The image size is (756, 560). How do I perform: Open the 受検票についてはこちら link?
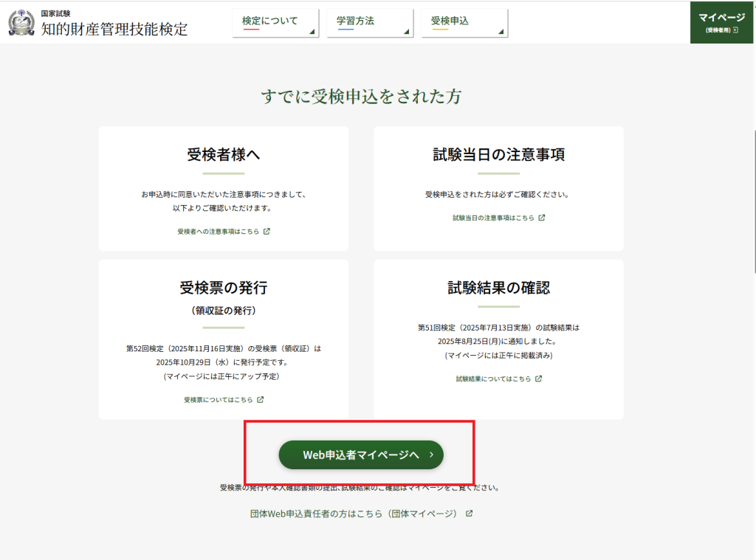[x=218, y=400]
